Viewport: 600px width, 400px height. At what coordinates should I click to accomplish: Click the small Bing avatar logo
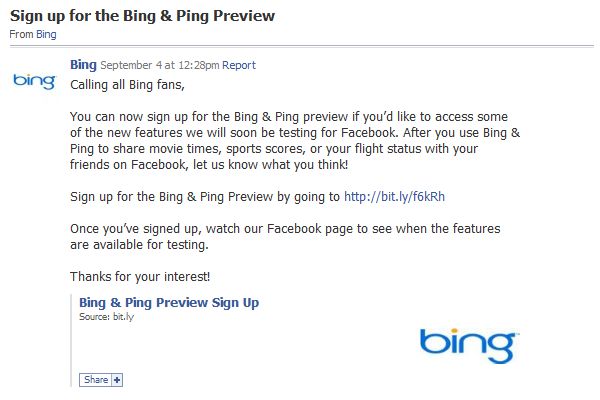pos(34,81)
